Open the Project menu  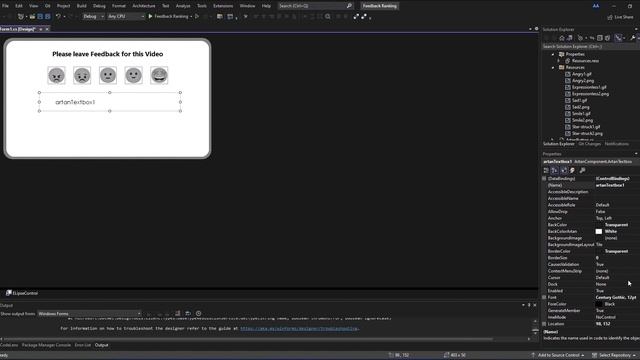(x=63, y=6)
